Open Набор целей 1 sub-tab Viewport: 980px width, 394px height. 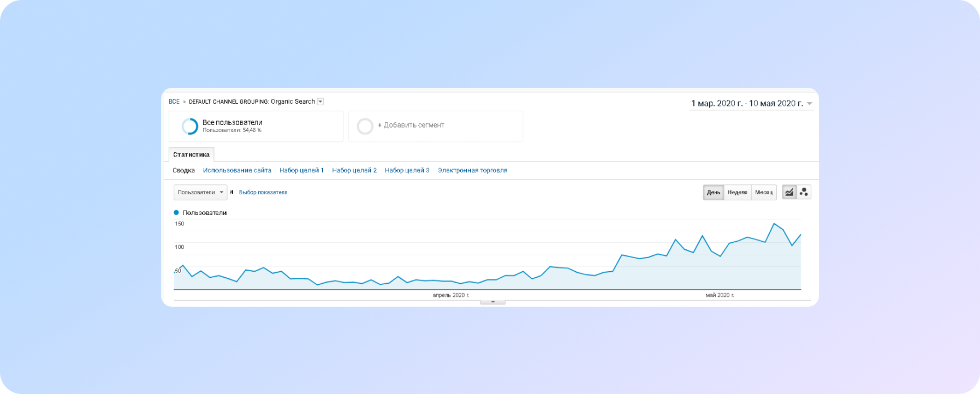click(301, 170)
